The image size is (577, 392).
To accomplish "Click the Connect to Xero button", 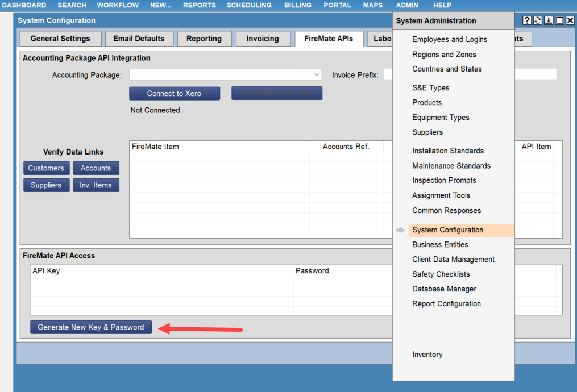I will (175, 94).
